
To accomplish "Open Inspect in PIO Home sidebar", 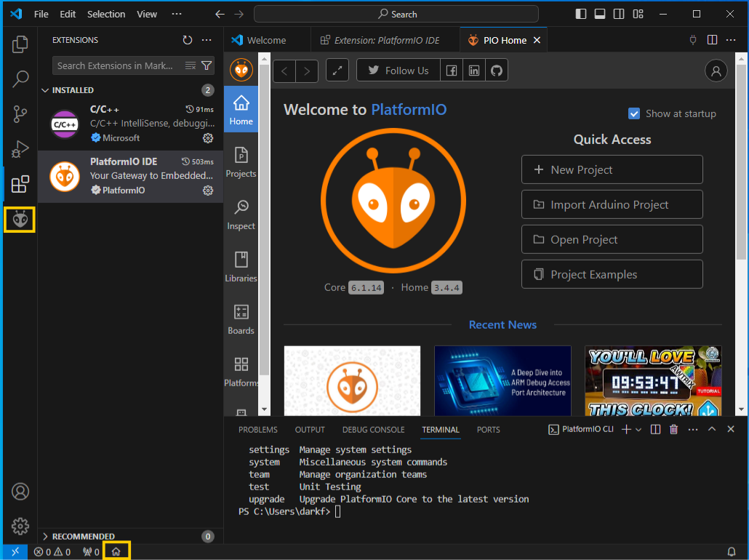I will click(241, 215).
